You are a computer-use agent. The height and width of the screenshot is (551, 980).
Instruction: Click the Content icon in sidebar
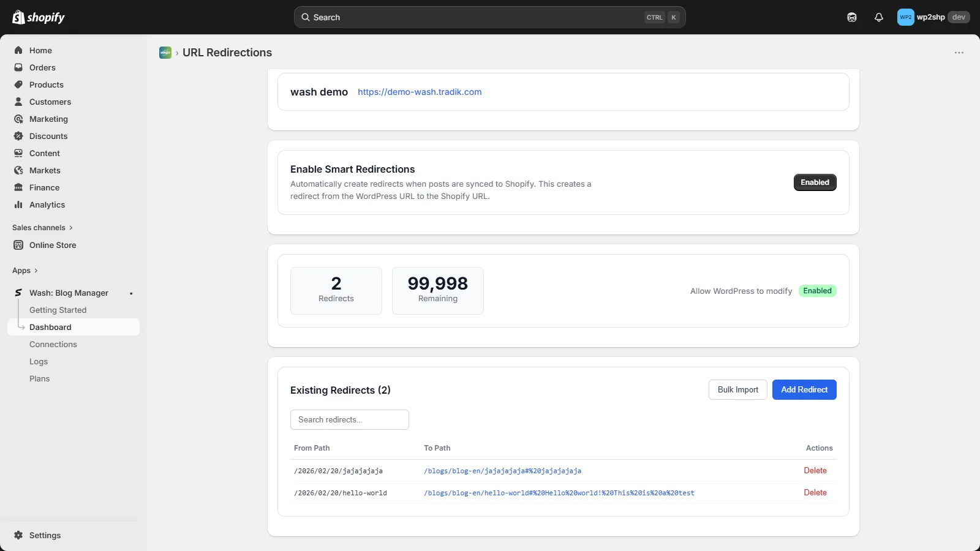coord(18,153)
